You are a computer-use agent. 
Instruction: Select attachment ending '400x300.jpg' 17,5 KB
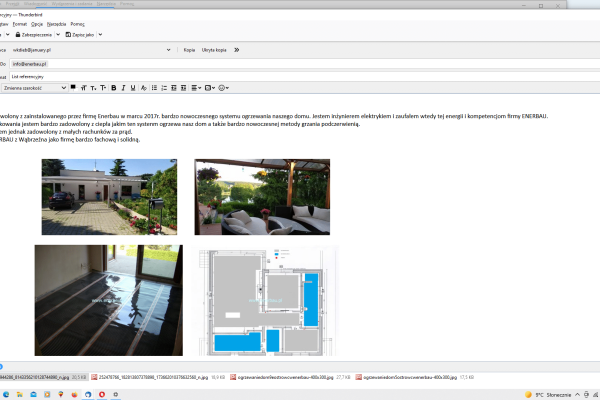tap(414, 377)
